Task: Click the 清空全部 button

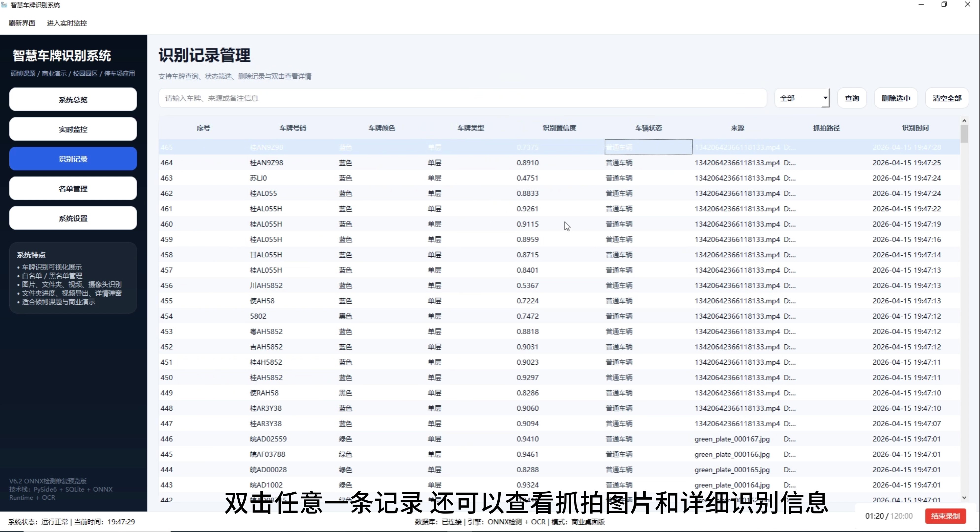Action: pos(947,98)
